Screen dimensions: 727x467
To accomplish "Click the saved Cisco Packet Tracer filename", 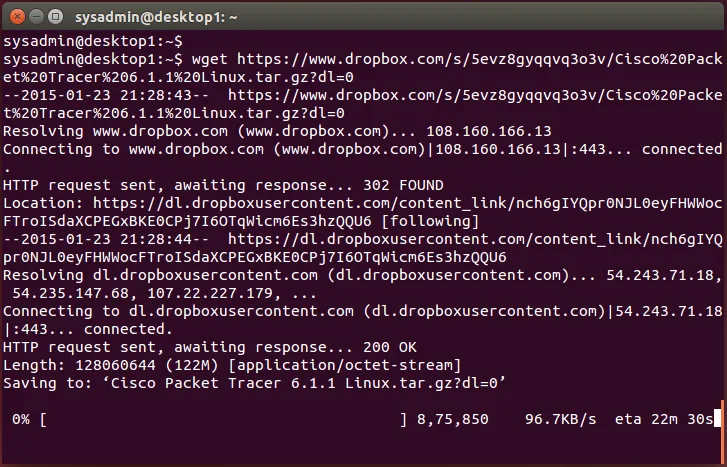I will (306, 383).
